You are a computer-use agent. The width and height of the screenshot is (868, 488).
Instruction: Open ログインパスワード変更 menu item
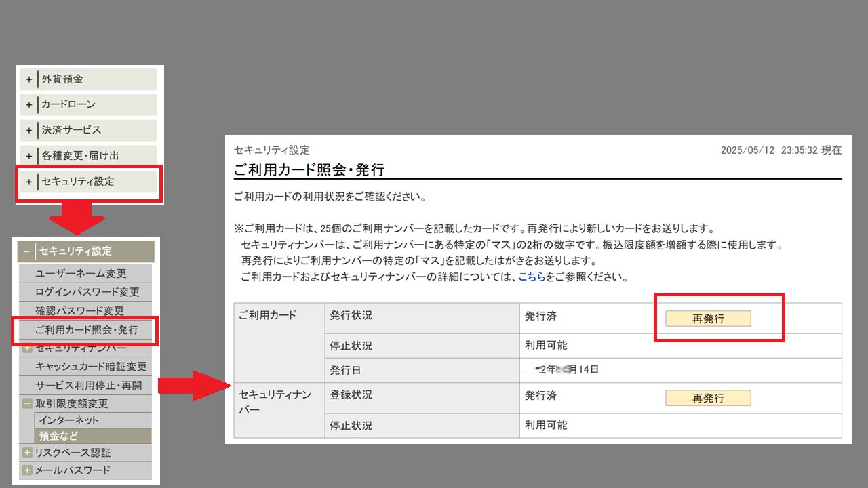coord(85,292)
